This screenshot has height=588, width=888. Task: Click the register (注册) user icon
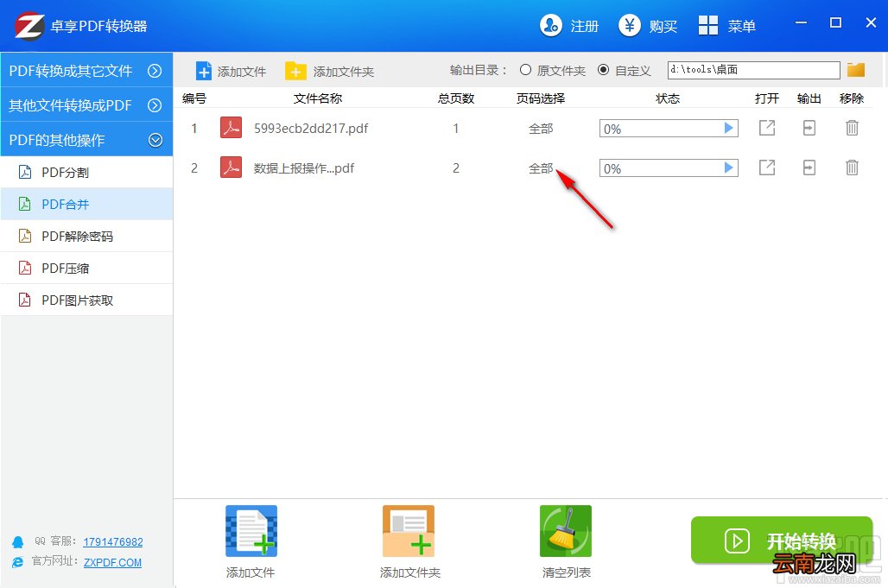point(550,25)
